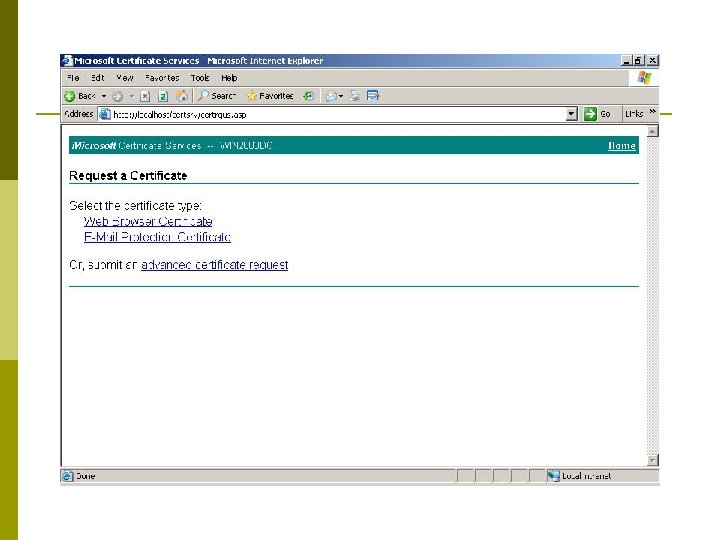Open the Forward history dropdown arrow

[131, 96]
